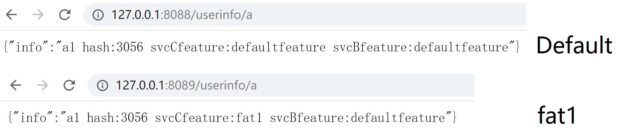Viewport: 644px width, 135px height.
Task: Focus the address bar showing 8088/userinfo/a
Action: tap(304, 15)
